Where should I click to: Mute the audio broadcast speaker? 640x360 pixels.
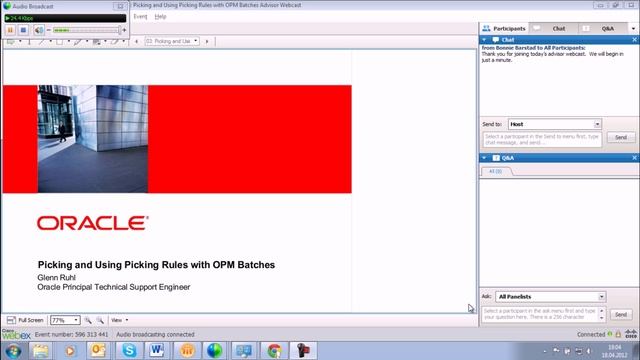click(x=38, y=30)
